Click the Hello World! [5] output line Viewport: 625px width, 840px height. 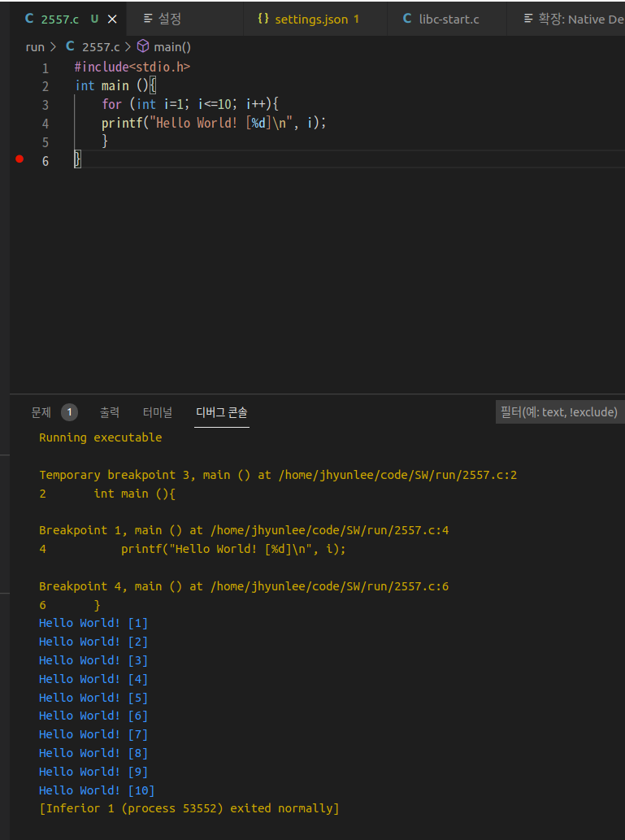click(93, 698)
